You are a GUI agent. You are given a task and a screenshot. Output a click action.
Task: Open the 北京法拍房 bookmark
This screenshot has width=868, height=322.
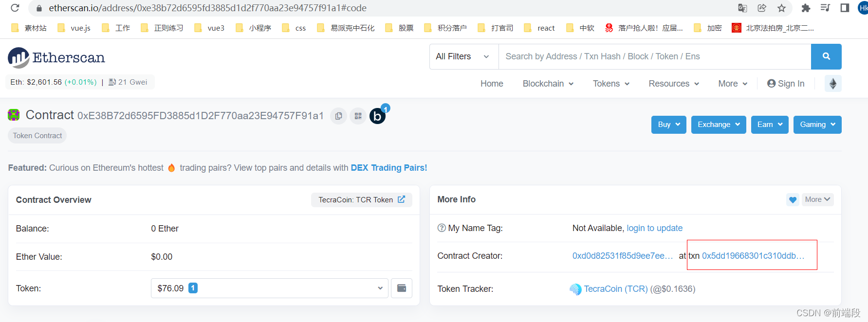[x=773, y=28]
